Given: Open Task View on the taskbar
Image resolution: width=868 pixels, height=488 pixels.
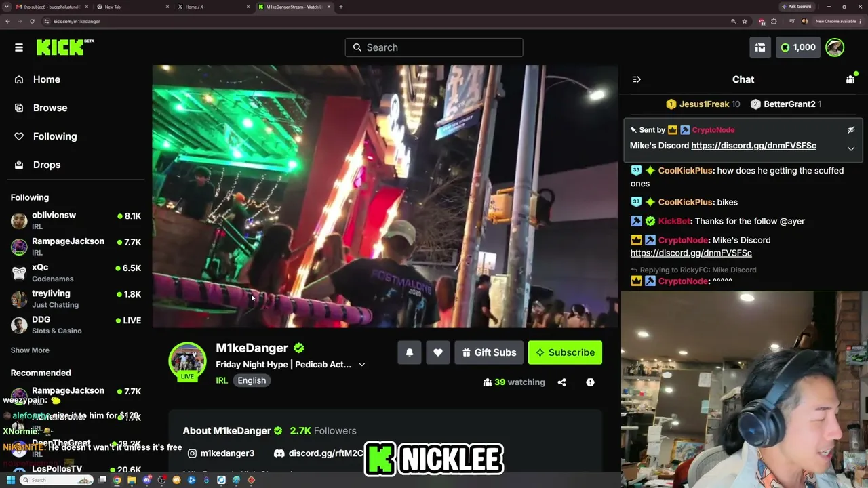Looking at the screenshot, I should pos(102,480).
